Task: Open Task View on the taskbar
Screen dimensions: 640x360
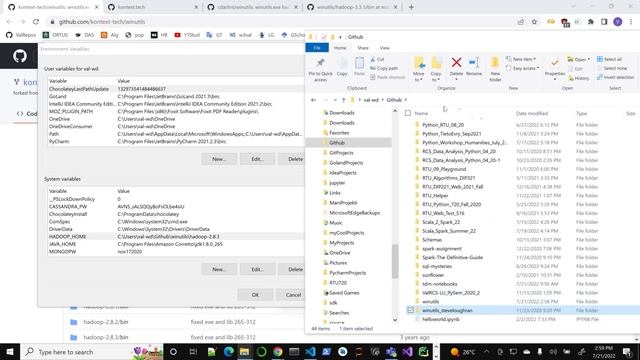Action: [193, 351]
